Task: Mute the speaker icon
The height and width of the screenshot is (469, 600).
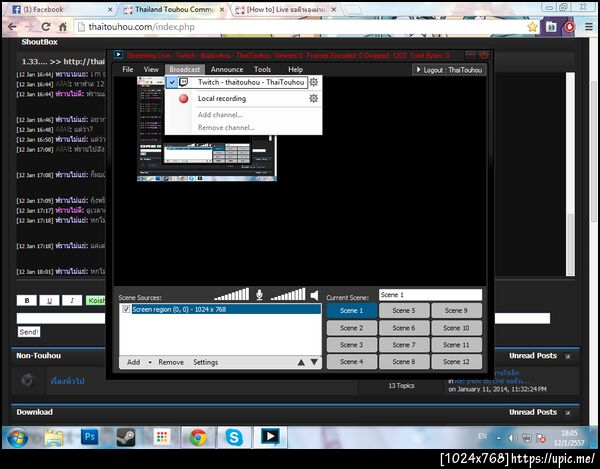Action: click(315, 295)
